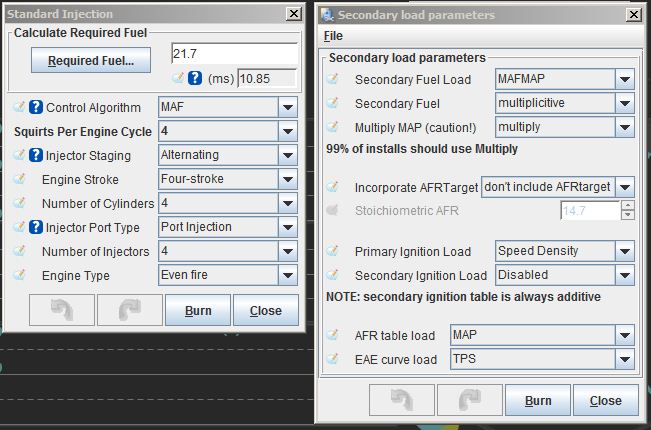The image size is (651, 430).
Task: Click help icon beside Control Algorithm
Action: pos(36,108)
